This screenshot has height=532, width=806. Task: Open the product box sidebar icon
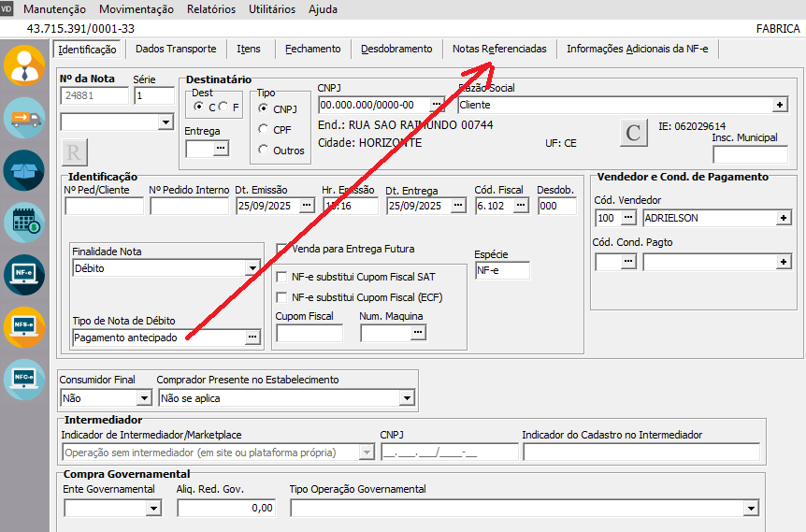click(x=24, y=170)
